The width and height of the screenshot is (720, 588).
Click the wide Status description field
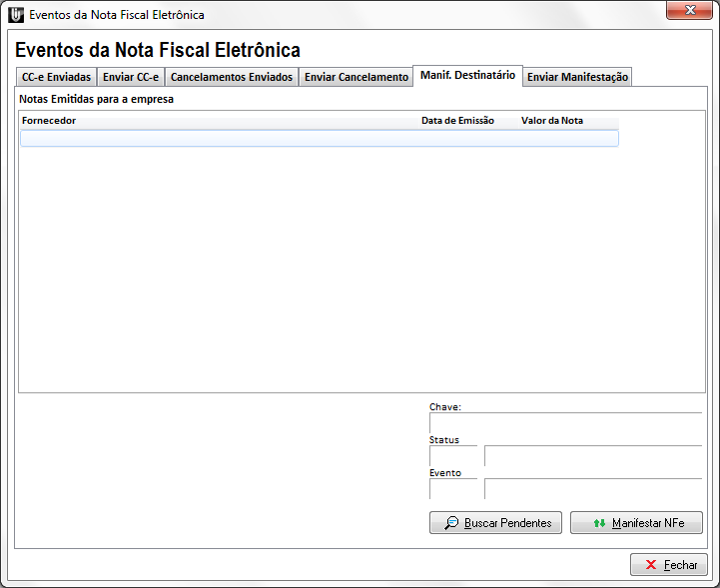coord(592,456)
